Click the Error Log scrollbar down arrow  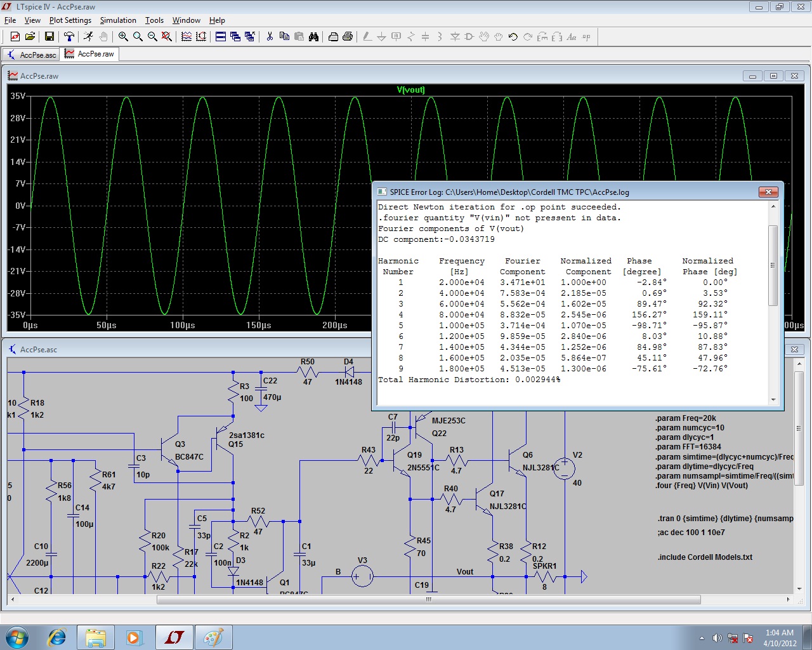(x=773, y=400)
